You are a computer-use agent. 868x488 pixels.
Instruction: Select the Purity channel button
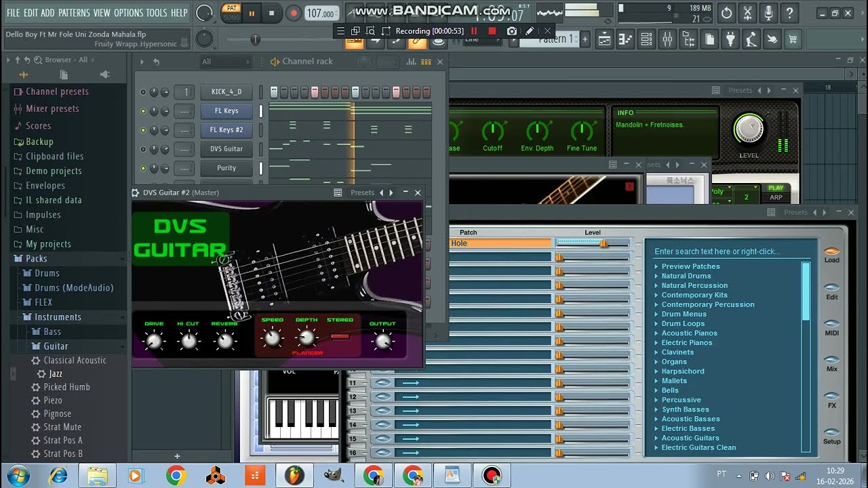click(226, 167)
